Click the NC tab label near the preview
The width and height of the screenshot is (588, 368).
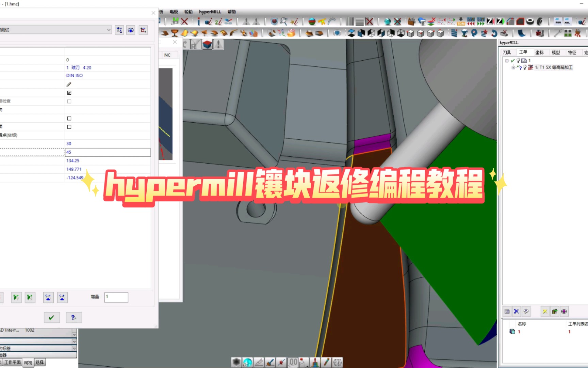(167, 55)
